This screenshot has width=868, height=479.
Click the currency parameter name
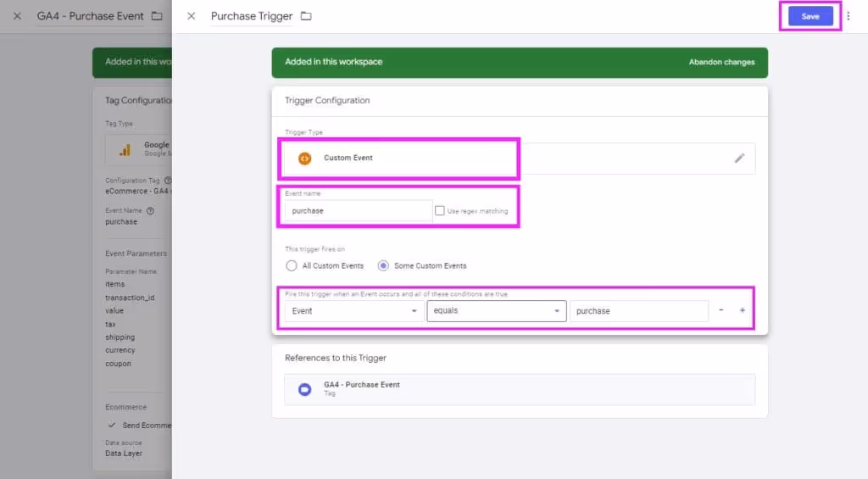point(120,350)
